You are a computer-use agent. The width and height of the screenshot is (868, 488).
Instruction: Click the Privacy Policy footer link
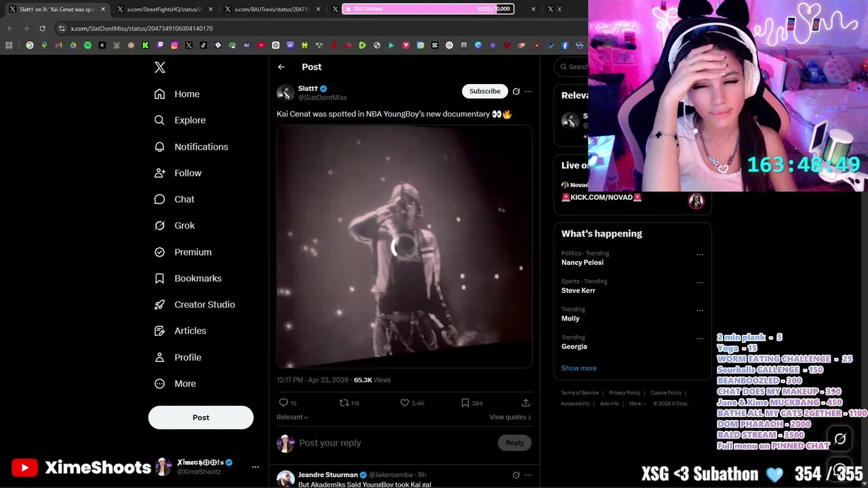[x=625, y=392]
